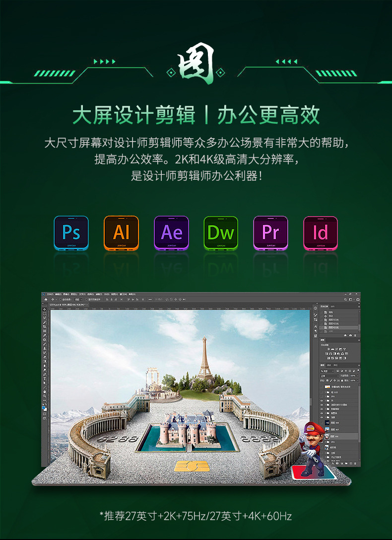The width and height of the screenshot is (392, 540).
Task: Show the 图层 648 layer visibility
Action: (322, 423)
